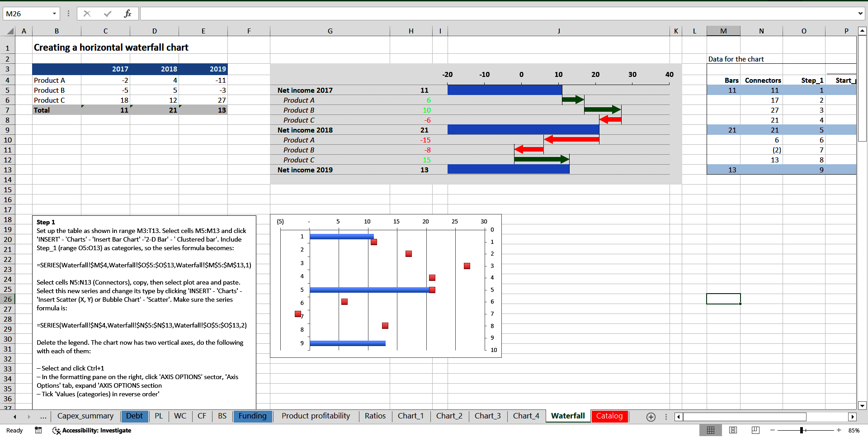
Task: Select the Net income 2019 label
Action: coord(305,170)
